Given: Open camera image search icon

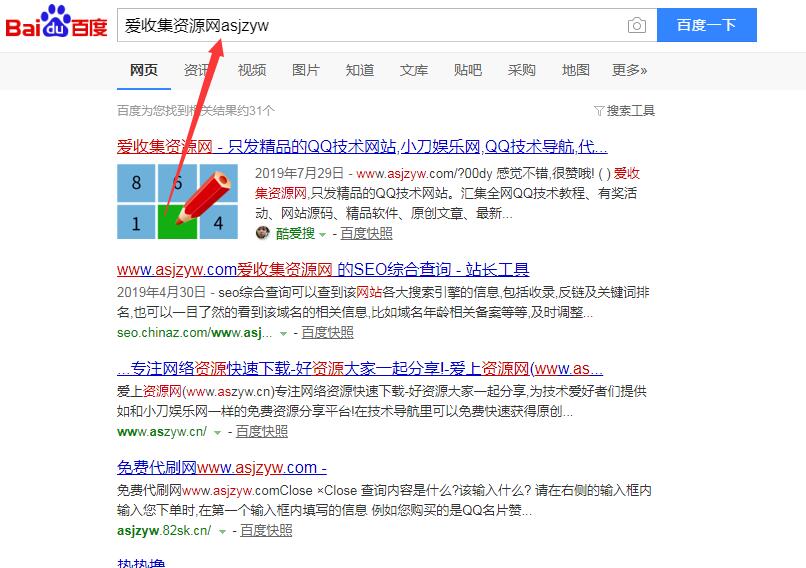Looking at the screenshot, I should 636,25.
